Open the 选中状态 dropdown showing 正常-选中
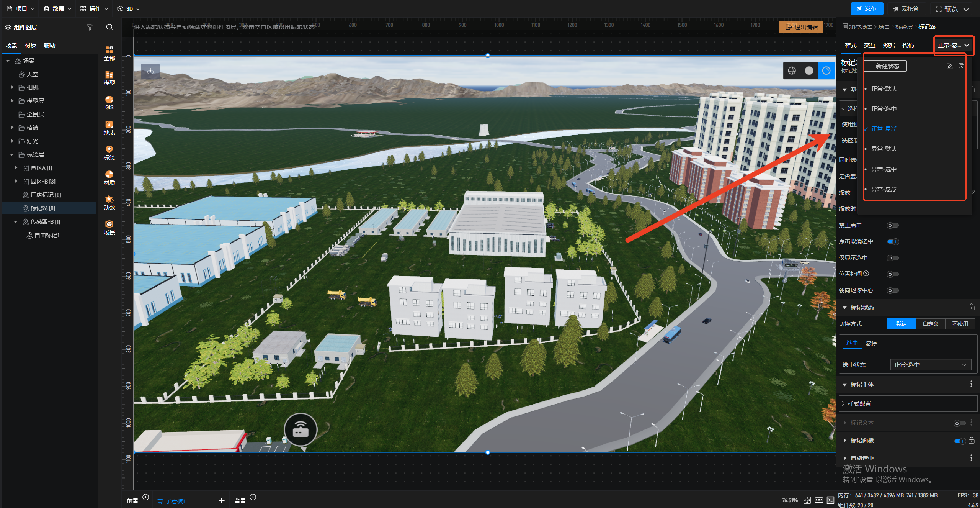980x508 pixels. (930, 365)
